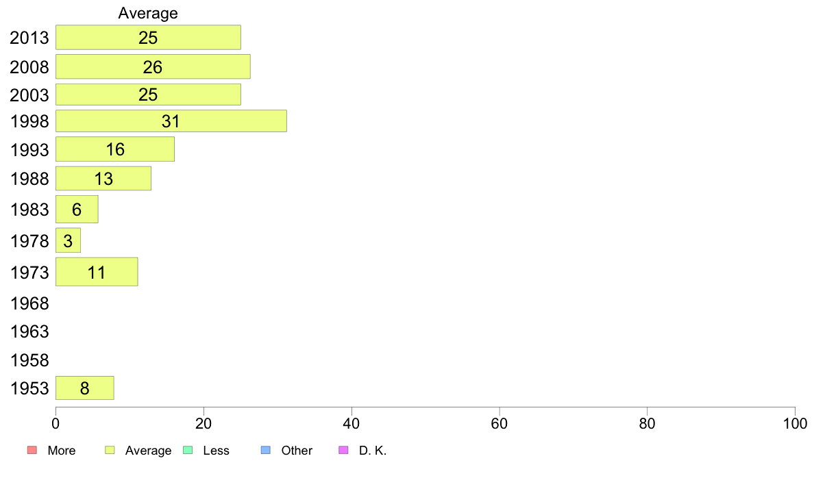Select the 1988 bar showing 13
The image size is (814, 504).
click(104, 179)
